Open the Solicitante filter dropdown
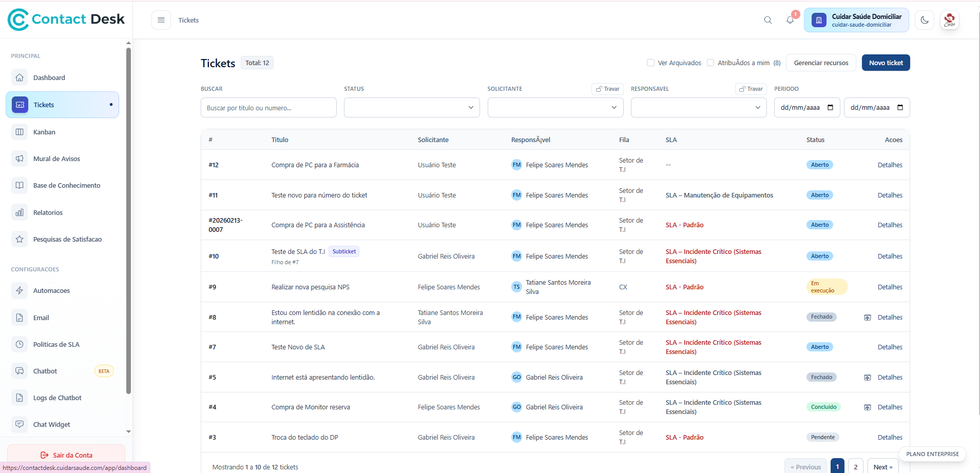Screen dimensions: 980x473 pos(555,108)
